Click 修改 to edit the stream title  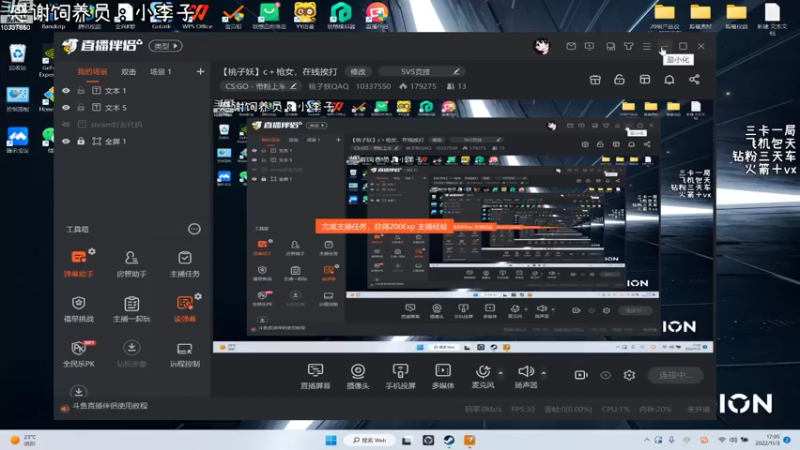pyautogui.click(x=358, y=71)
